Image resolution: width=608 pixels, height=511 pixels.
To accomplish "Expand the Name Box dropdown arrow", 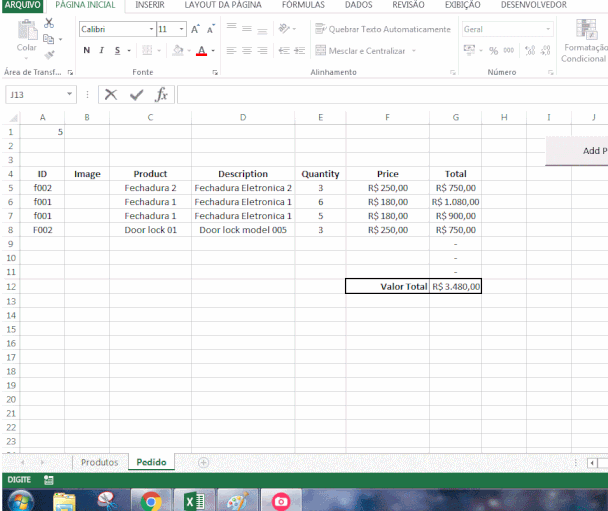I will [70, 94].
